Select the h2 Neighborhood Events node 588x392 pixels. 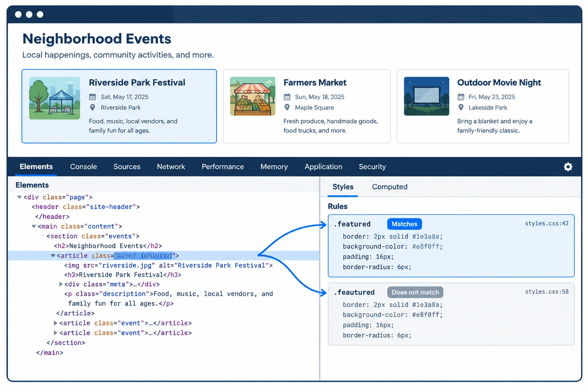108,246
